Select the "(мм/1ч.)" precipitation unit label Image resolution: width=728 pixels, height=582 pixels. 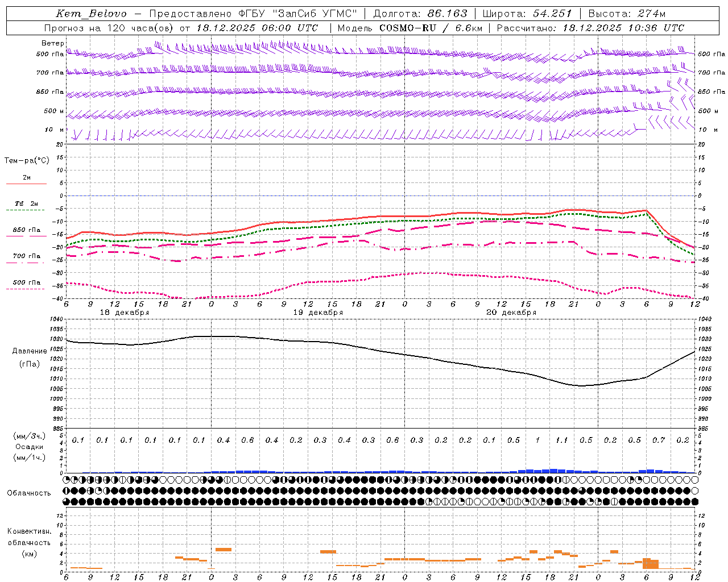[x=30, y=458]
